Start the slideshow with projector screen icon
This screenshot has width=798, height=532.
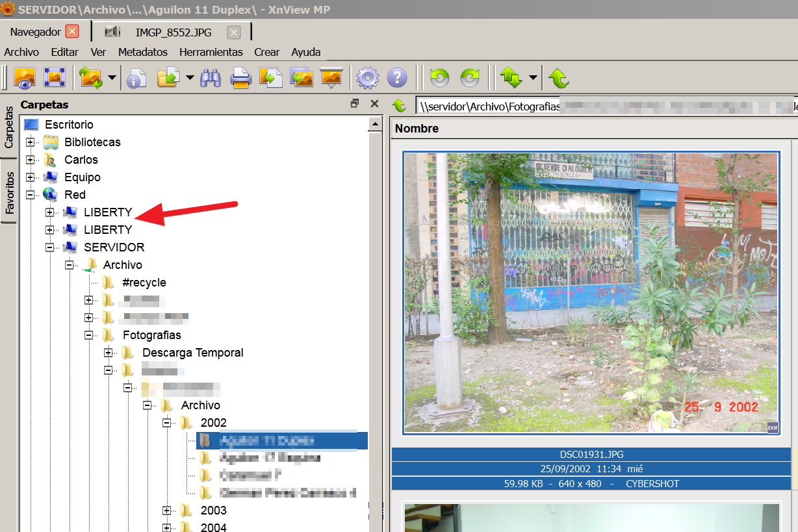(x=331, y=78)
